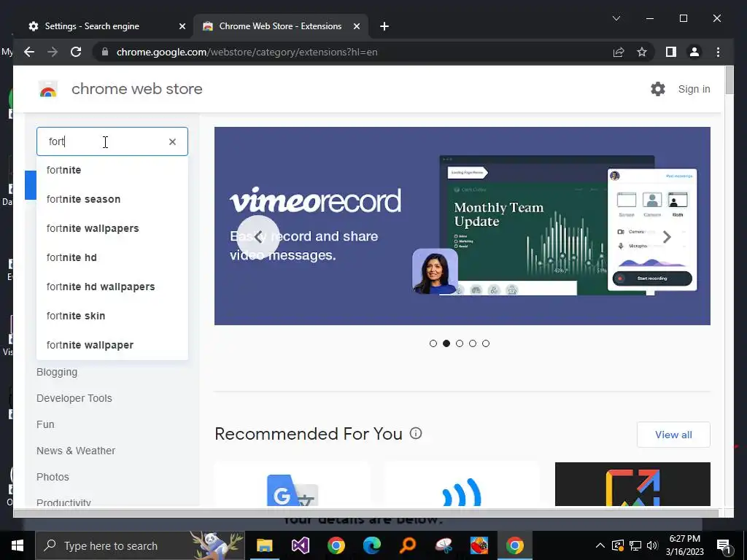Launch Visual Studio from the taskbar
This screenshot has height=560, width=747.
(x=300, y=545)
